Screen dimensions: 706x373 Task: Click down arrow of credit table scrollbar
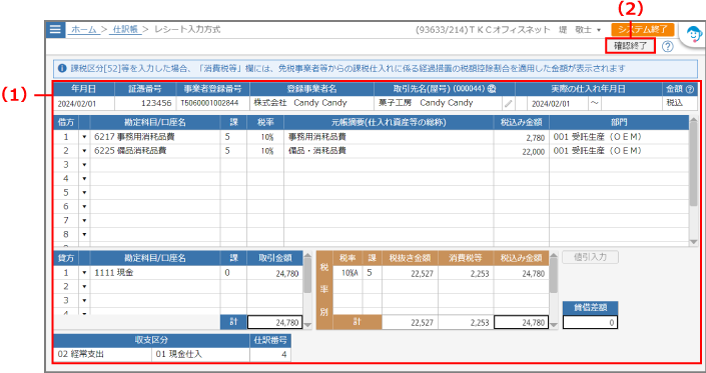click(x=308, y=324)
